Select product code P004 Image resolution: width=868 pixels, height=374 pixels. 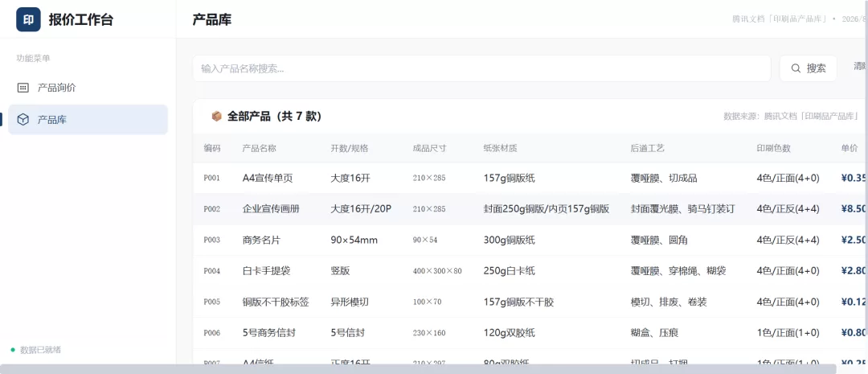[x=212, y=272]
